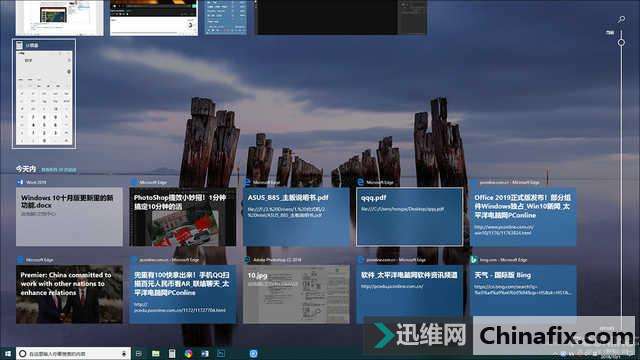Image resolution: width=640 pixels, height=360 pixels.
Task: Open the Word icon on the taskbar
Action: pos(204,353)
